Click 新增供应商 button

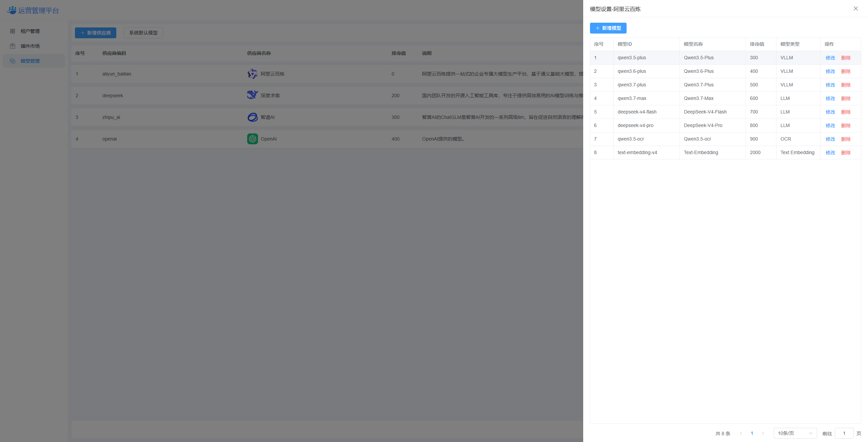[x=96, y=33]
